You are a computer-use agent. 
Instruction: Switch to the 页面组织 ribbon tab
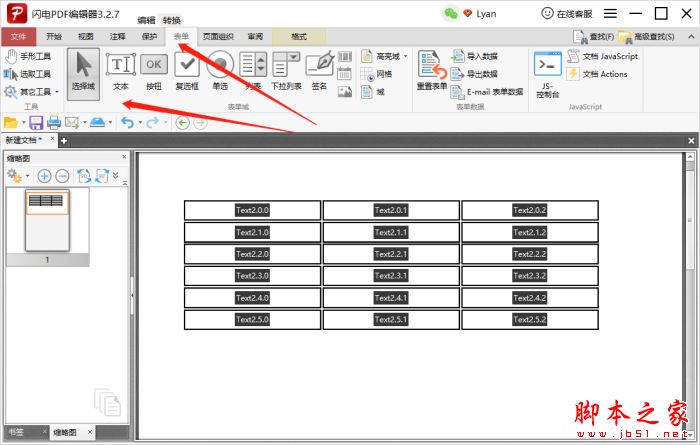tap(218, 37)
